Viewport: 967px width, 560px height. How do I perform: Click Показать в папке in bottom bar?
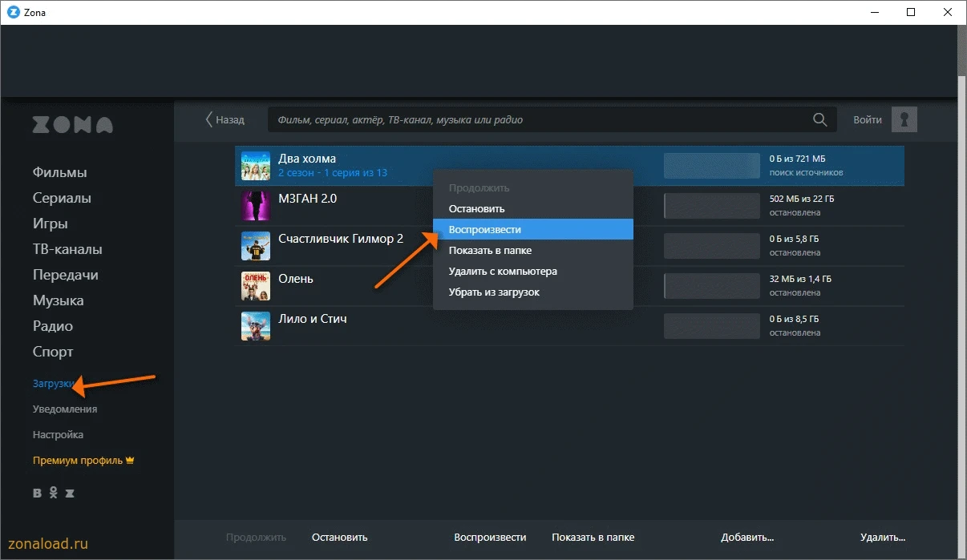point(593,538)
